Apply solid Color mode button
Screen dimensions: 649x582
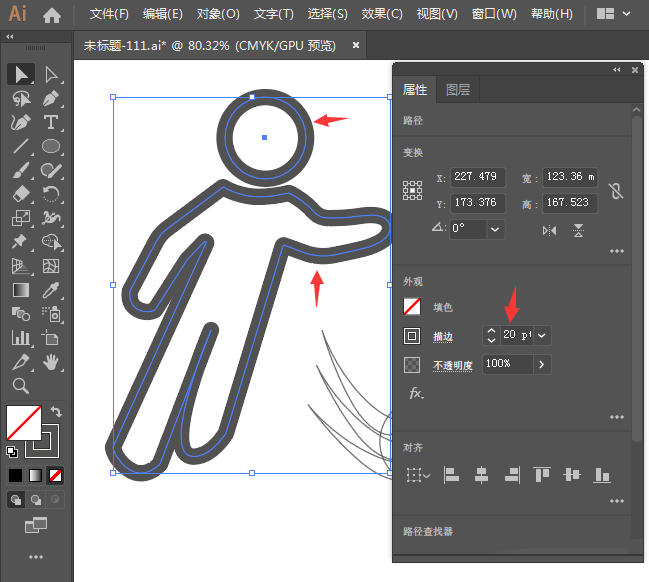point(15,476)
